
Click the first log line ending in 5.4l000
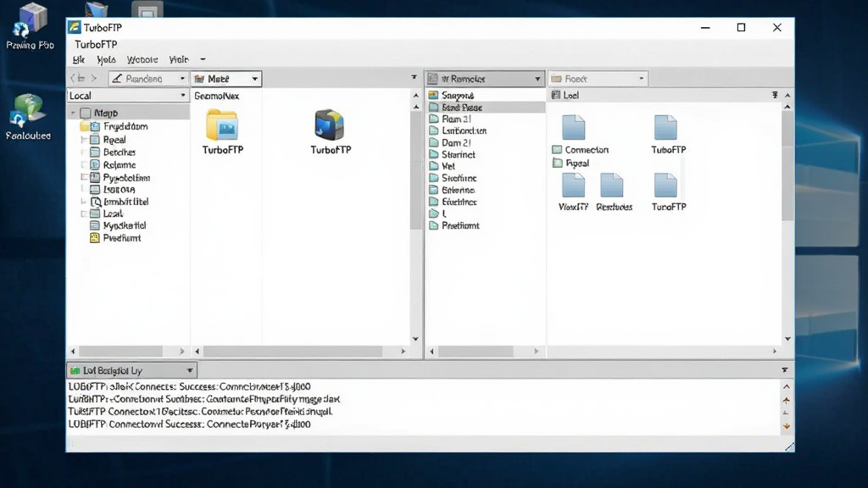coord(189,386)
